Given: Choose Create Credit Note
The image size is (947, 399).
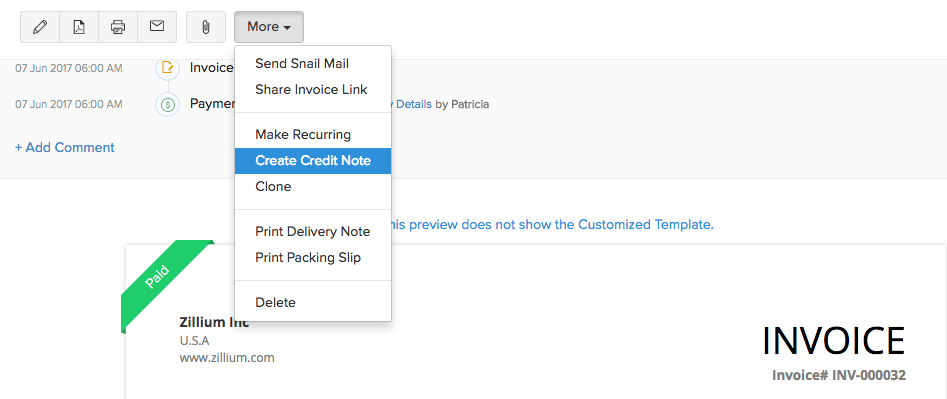Looking at the screenshot, I should [x=313, y=161].
